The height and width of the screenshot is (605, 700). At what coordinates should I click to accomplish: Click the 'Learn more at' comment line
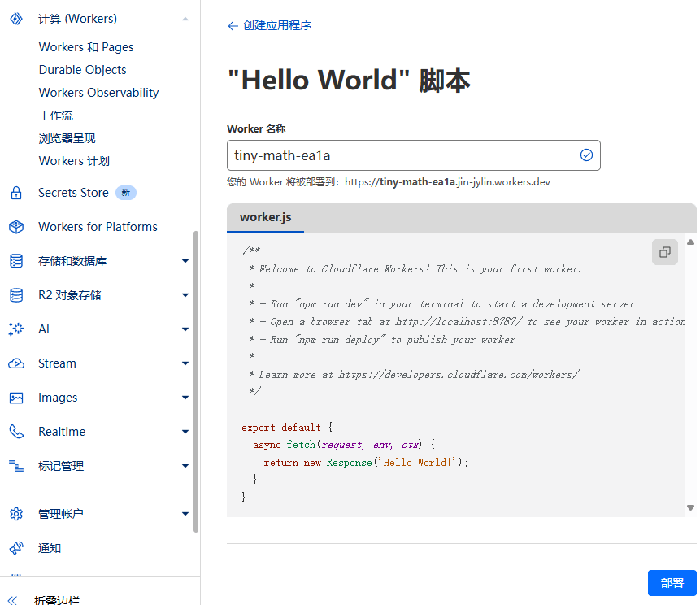point(414,375)
